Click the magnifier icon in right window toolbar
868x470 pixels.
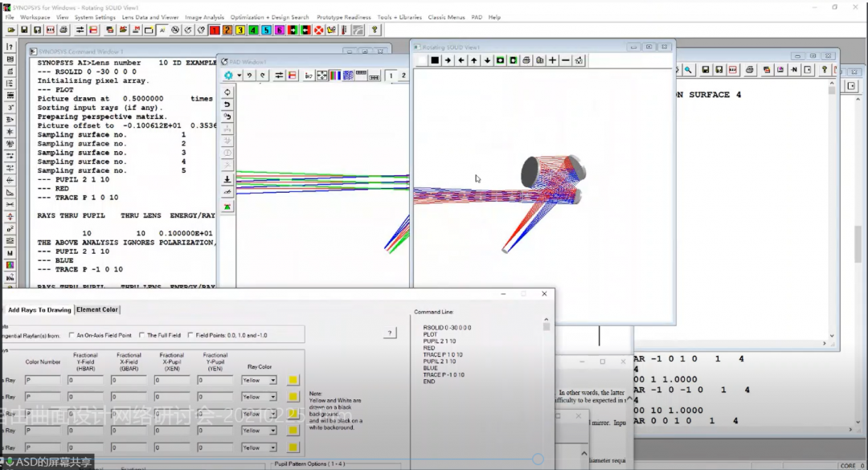(688, 70)
